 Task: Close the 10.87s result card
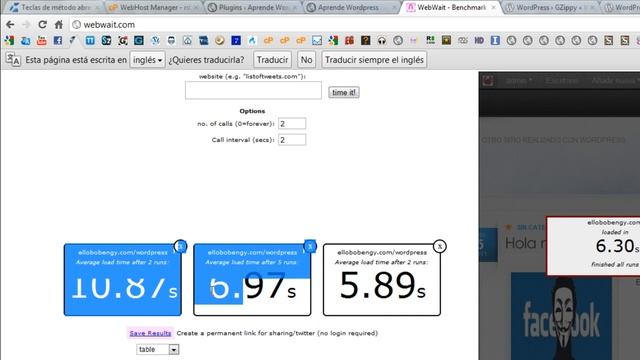point(180,246)
